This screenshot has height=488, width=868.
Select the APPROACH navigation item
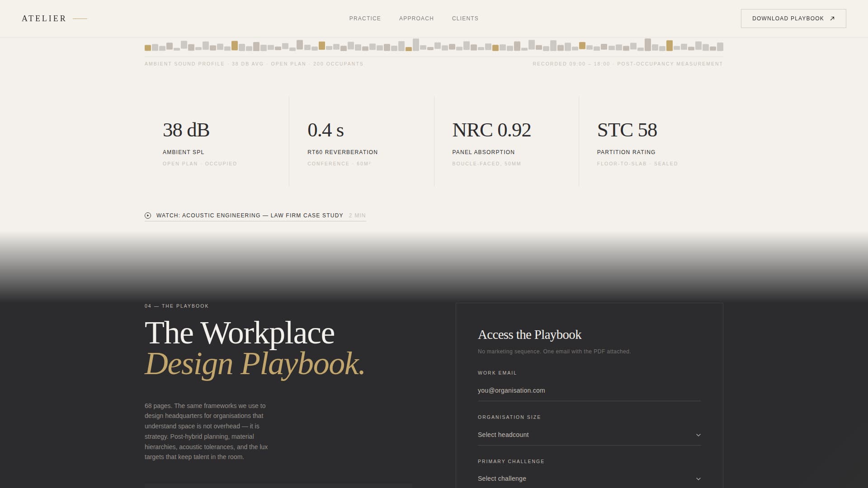coord(416,19)
